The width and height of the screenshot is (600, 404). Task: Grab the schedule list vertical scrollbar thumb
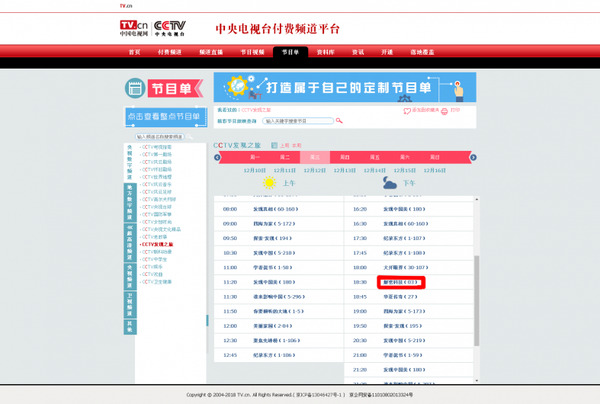476,301
